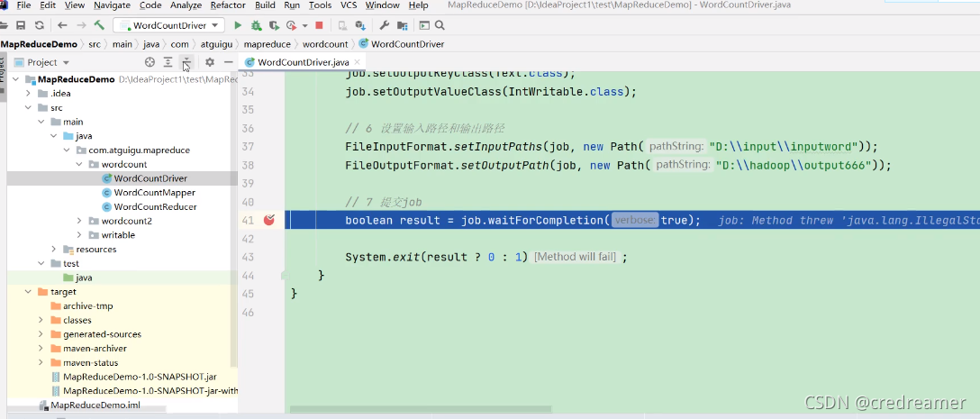Close the WordCountDriver.java tab
The width and height of the screenshot is (980, 419).
coord(358,62)
